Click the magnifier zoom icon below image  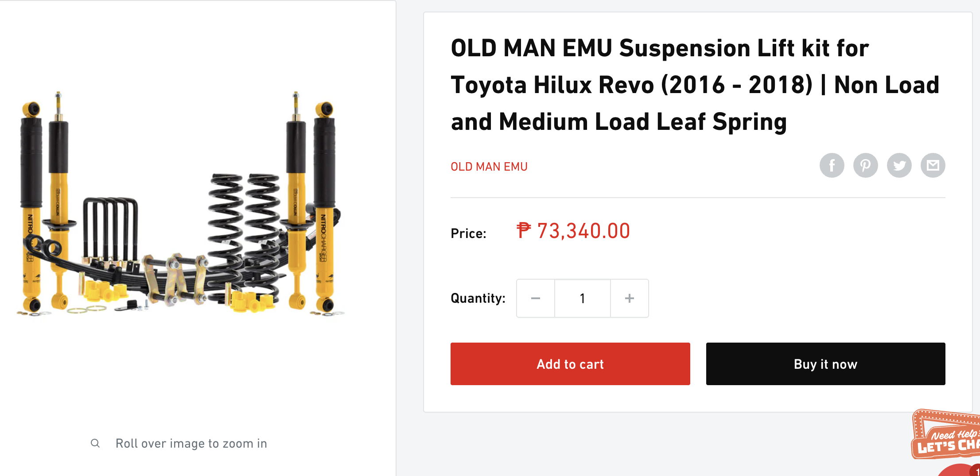click(95, 443)
